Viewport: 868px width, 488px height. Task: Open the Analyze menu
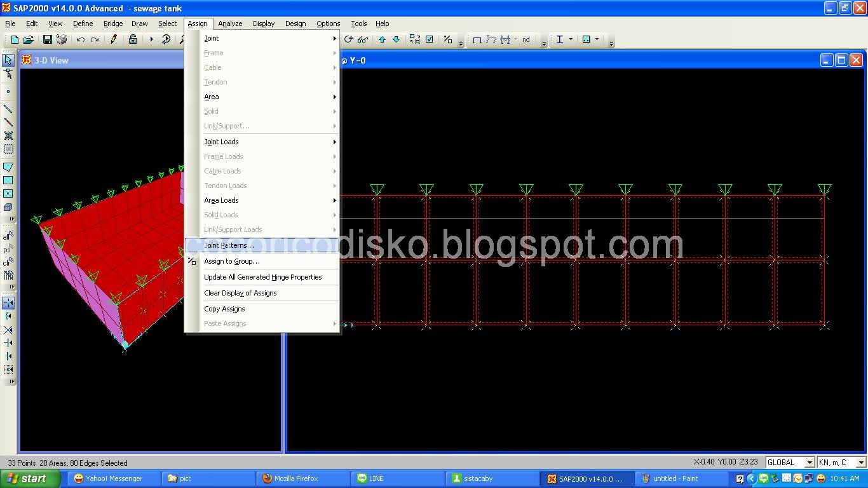pos(230,24)
